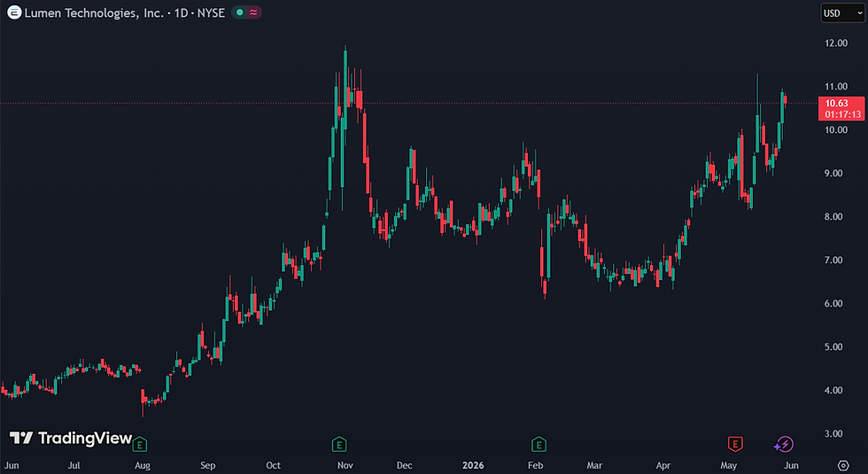Click the Oct label on time axis
The image size is (868, 474).
pos(273,465)
